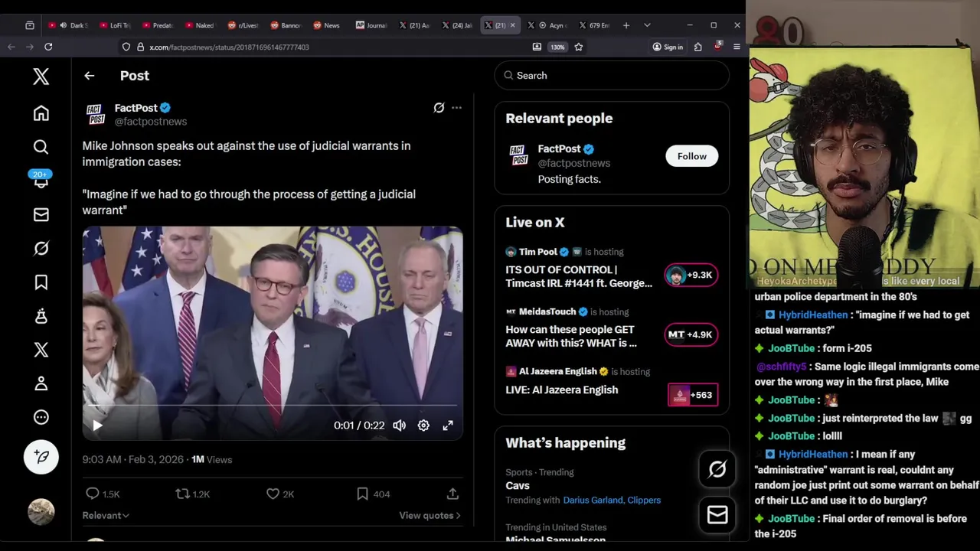Switch to the Dark S... browser tab
Viewport: 980px width, 551px height.
pyautogui.click(x=69, y=25)
